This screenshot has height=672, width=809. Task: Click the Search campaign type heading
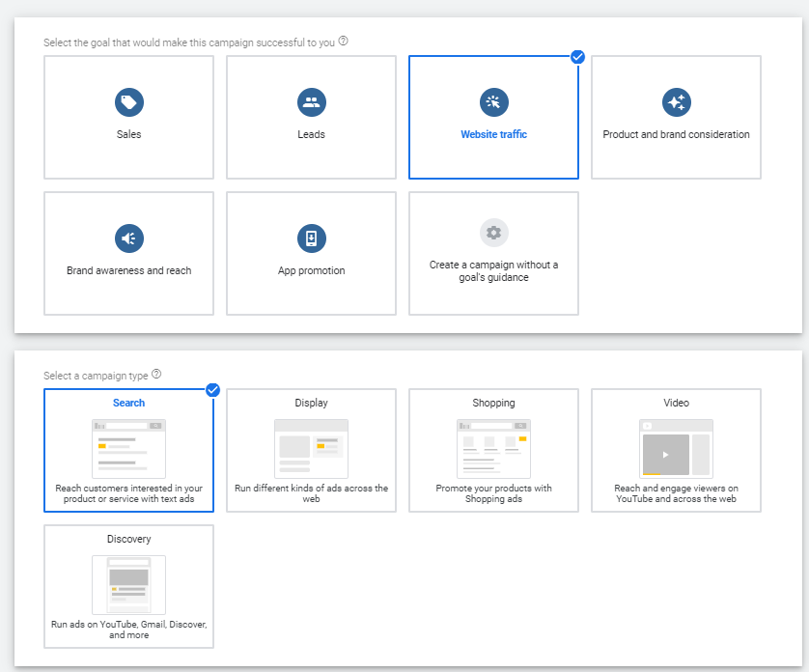(x=128, y=403)
